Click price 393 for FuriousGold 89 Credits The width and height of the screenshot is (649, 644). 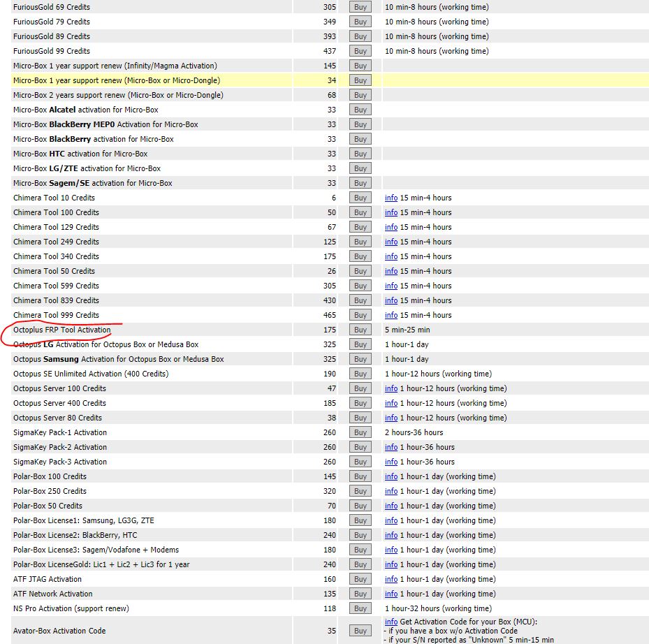click(x=330, y=36)
